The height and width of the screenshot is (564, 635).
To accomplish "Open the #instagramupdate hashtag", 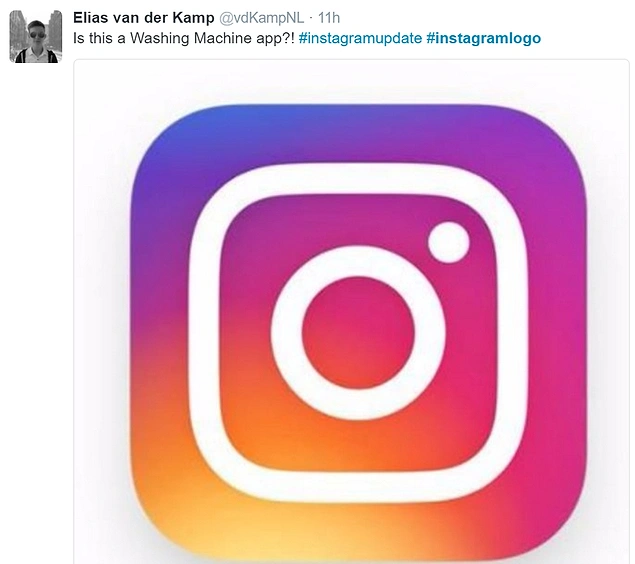I will pos(359,38).
